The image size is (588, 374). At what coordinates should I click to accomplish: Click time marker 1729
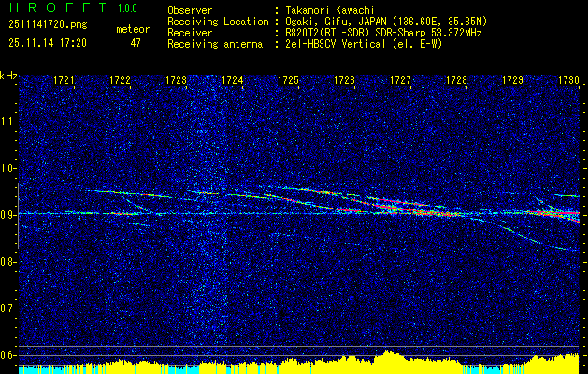click(512, 79)
